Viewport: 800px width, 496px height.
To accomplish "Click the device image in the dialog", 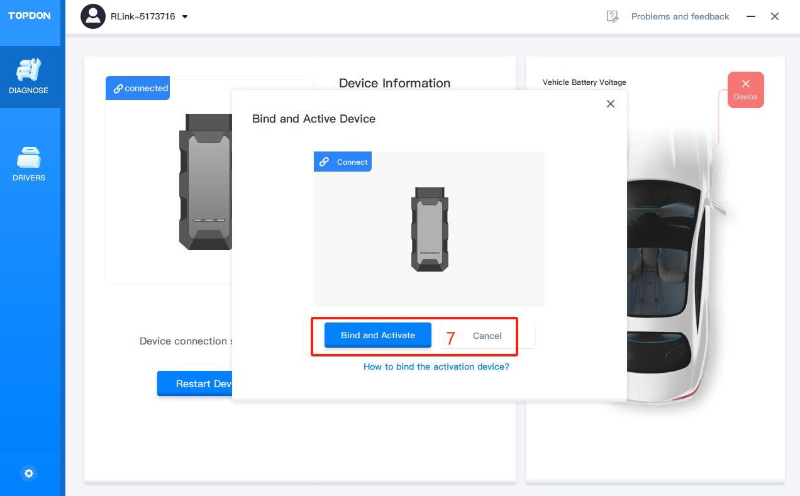I will click(429, 229).
